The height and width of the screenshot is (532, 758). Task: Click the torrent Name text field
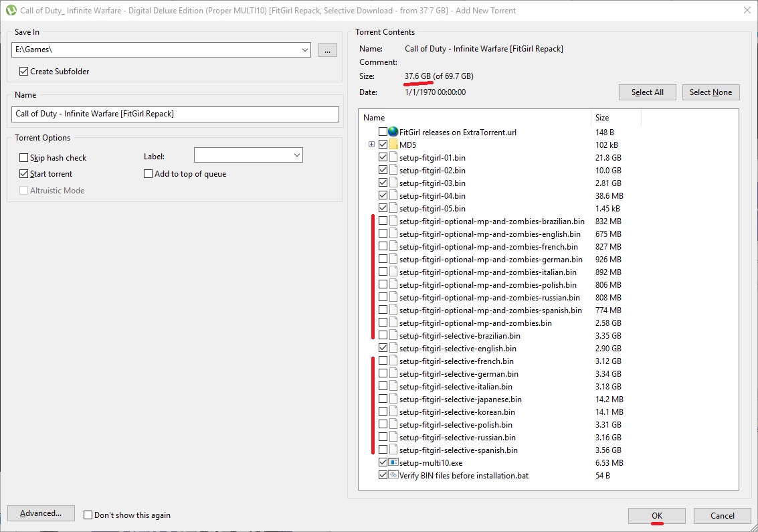click(x=175, y=114)
